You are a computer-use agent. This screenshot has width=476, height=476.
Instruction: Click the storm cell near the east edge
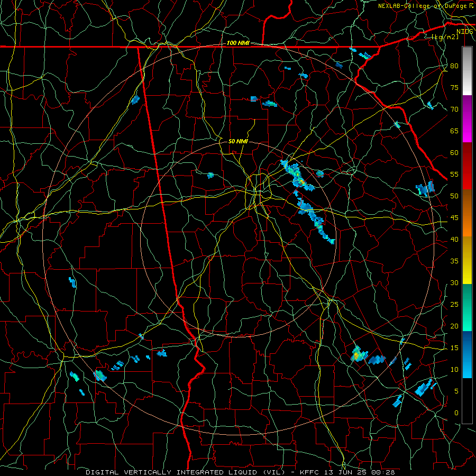425,188
